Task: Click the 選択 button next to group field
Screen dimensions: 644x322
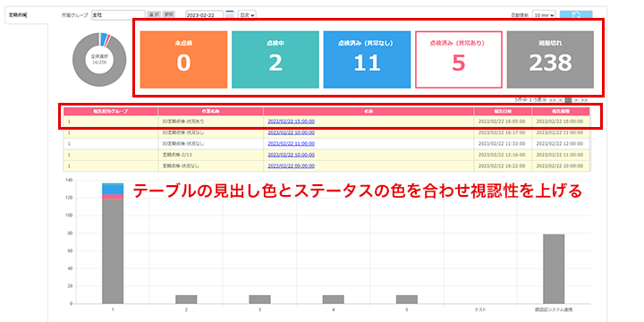Action: click(154, 14)
